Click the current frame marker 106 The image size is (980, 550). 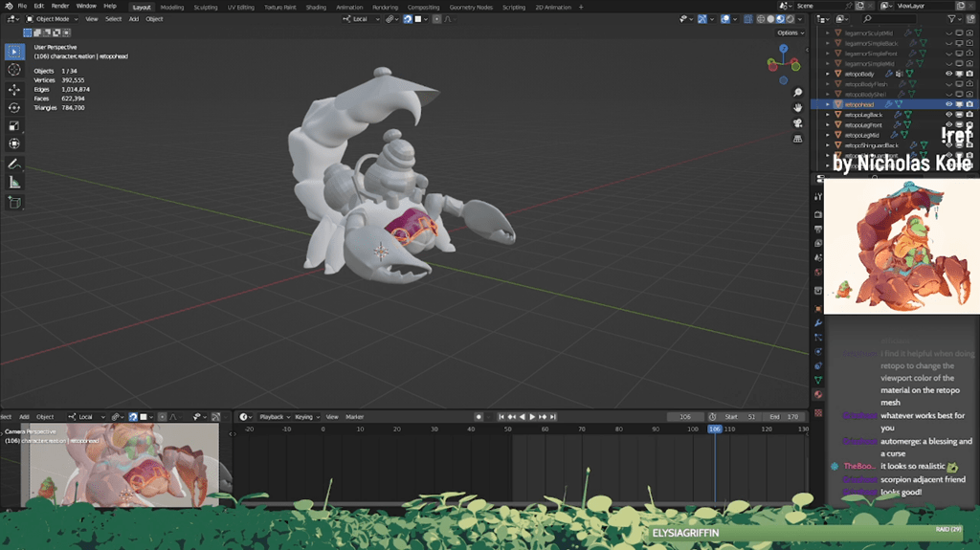point(714,429)
